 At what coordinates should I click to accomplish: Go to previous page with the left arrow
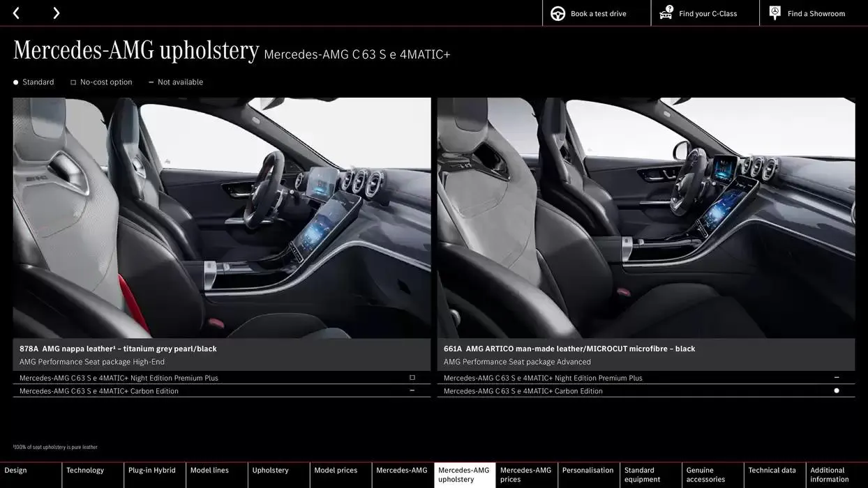(x=15, y=13)
